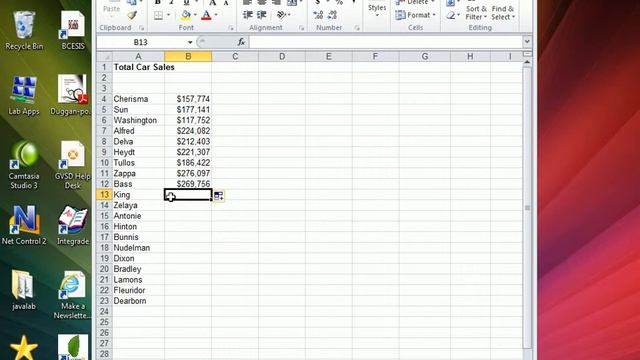
Task: Click cell containing Dearborn
Action: (x=138, y=301)
